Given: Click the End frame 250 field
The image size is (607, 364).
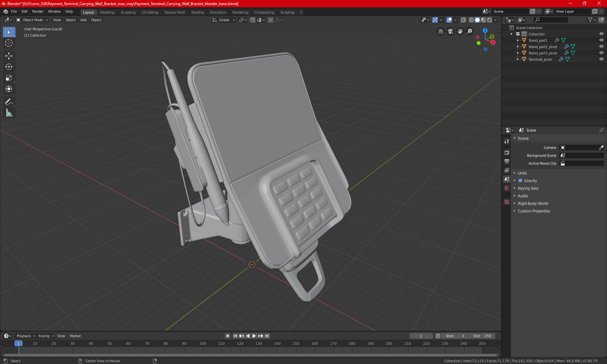Looking at the screenshot, I should (x=482, y=336).
